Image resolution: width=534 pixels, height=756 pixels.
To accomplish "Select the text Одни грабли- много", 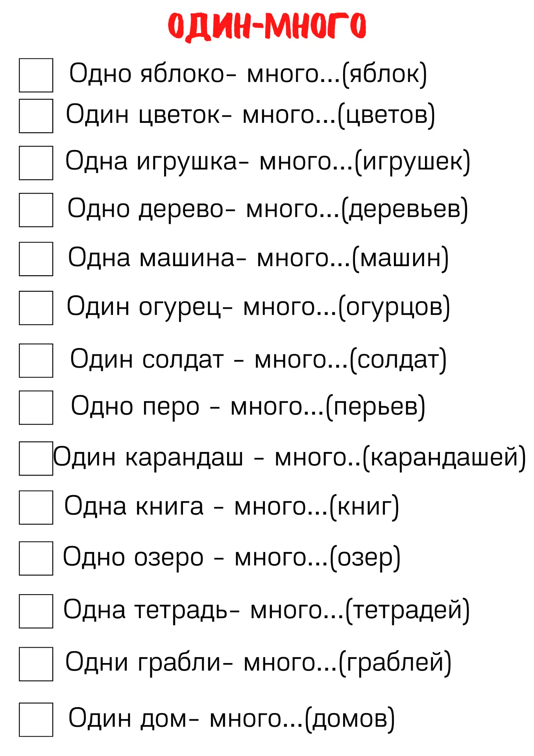I will point(201,663).
